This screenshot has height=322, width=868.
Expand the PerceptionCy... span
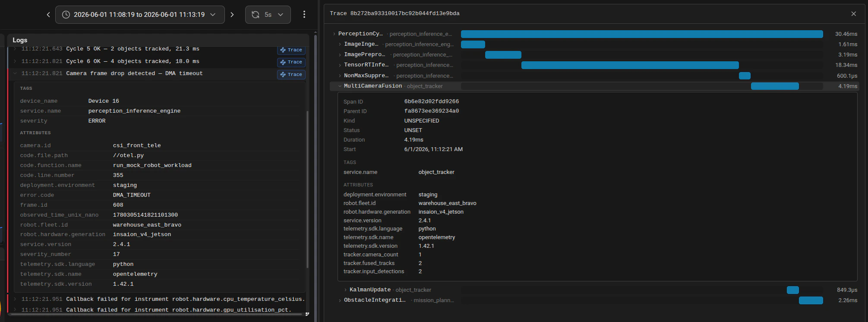pyautogui.click(x=335, y=34)
